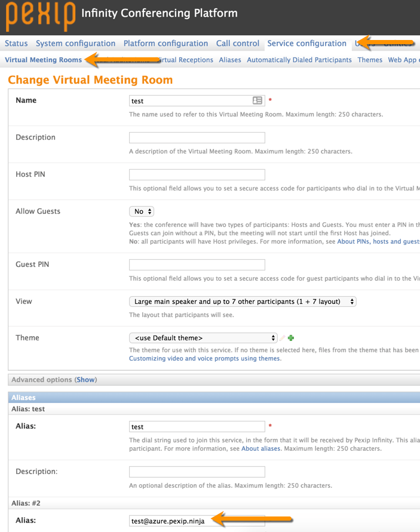Open the Status menu

(16, 44)
